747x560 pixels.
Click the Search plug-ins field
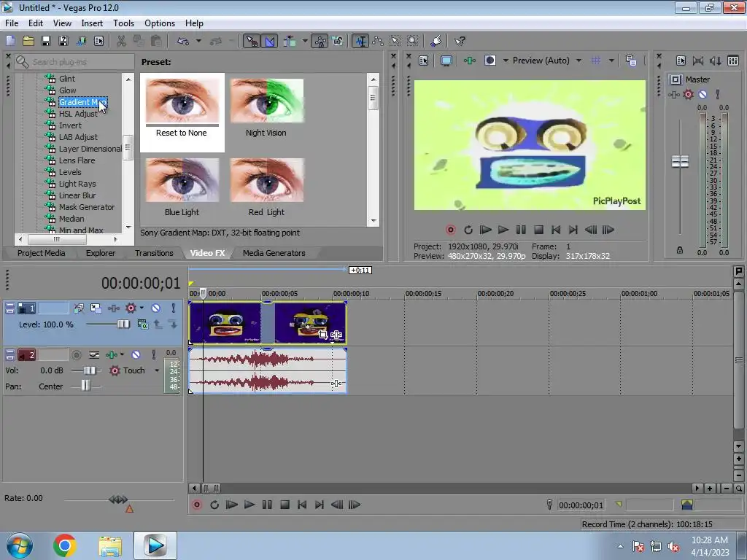tap(74, 62)
